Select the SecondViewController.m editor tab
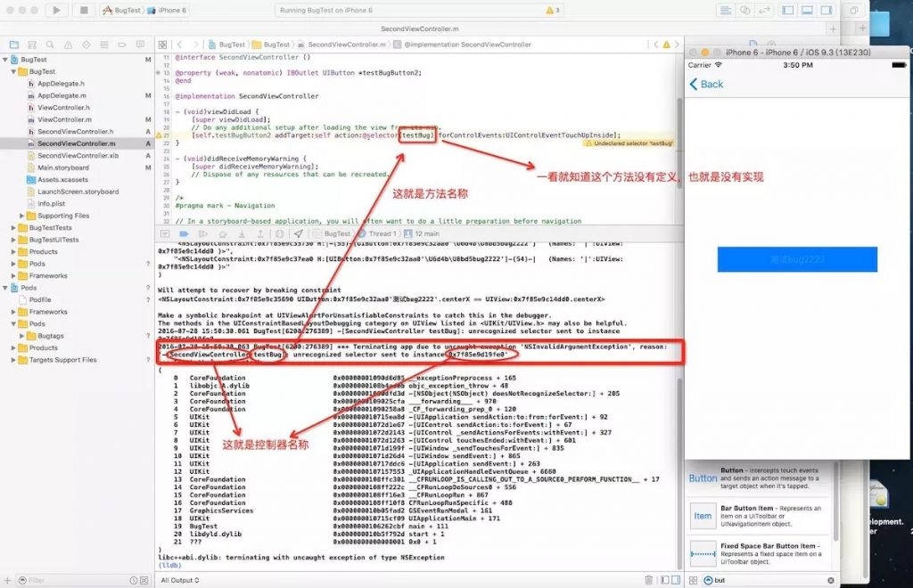913x588 pixels. coord(419,29)
